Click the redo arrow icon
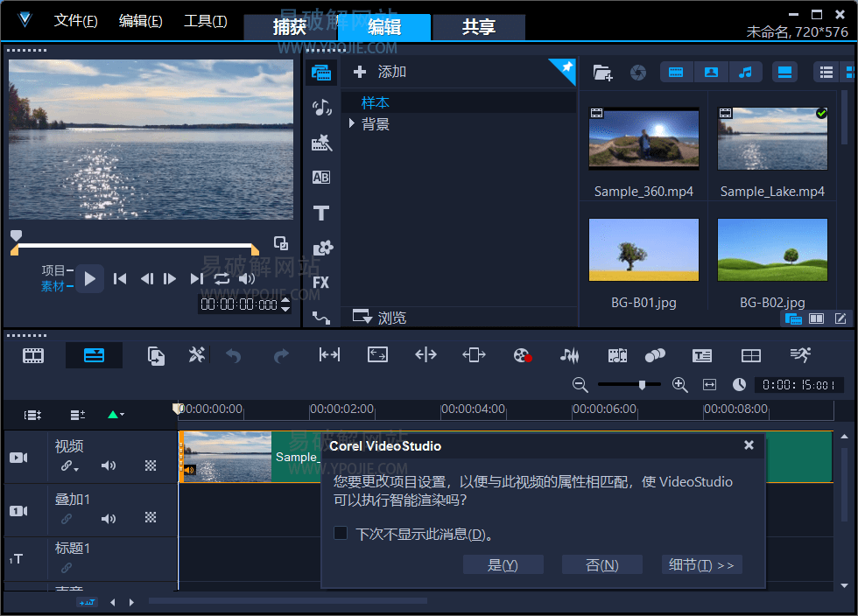Image resolution: width=858 pixels, height=616 pixels. (281, 356)
